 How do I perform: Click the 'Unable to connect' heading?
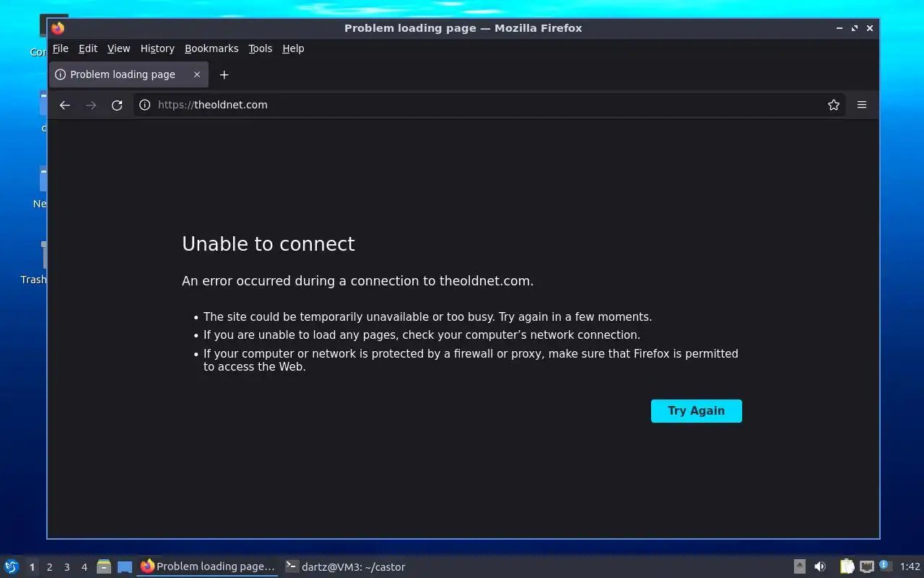coord(269,244)
